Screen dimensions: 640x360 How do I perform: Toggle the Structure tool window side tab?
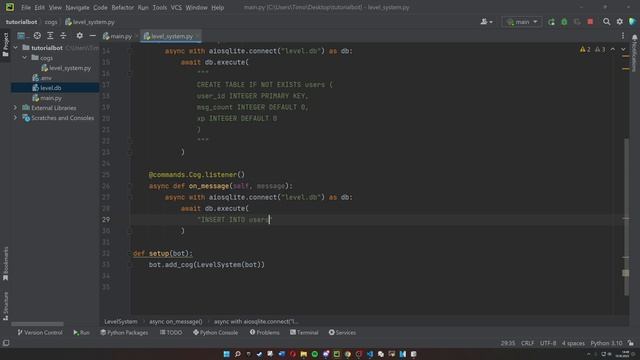click(x=5, y=305)
